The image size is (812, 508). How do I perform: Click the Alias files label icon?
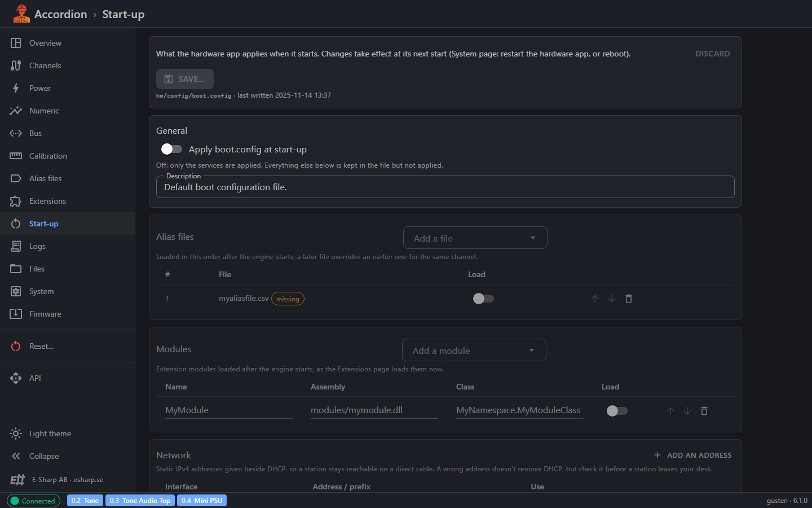(16, 178)
